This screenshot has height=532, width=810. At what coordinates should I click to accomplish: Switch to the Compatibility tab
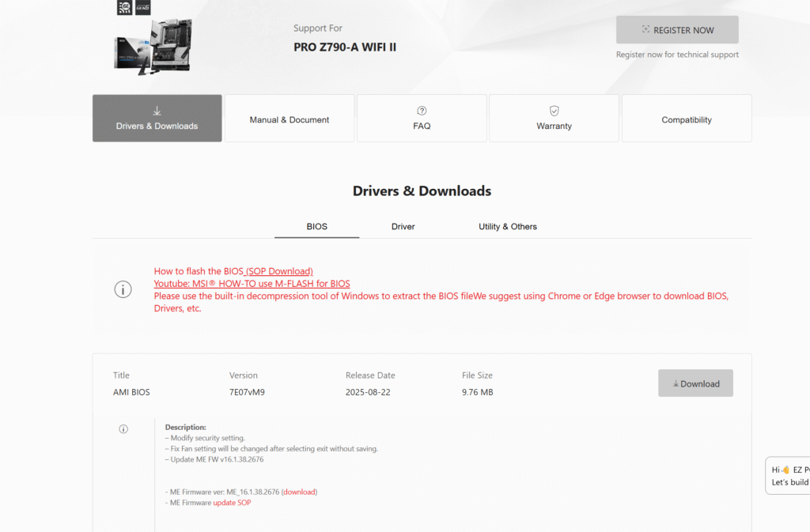(x=687, y=119)
